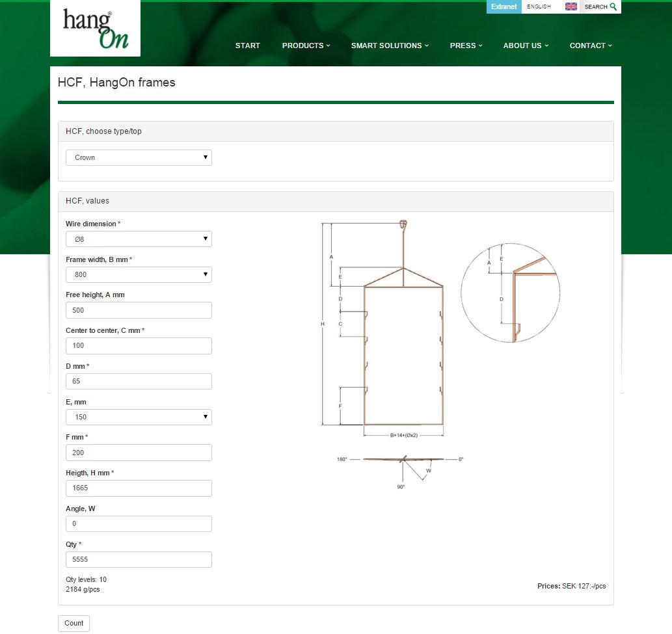Click the 'HCF, choose type/top' panel header
This screenshot has width=672, height=634.
click(336, 131)
